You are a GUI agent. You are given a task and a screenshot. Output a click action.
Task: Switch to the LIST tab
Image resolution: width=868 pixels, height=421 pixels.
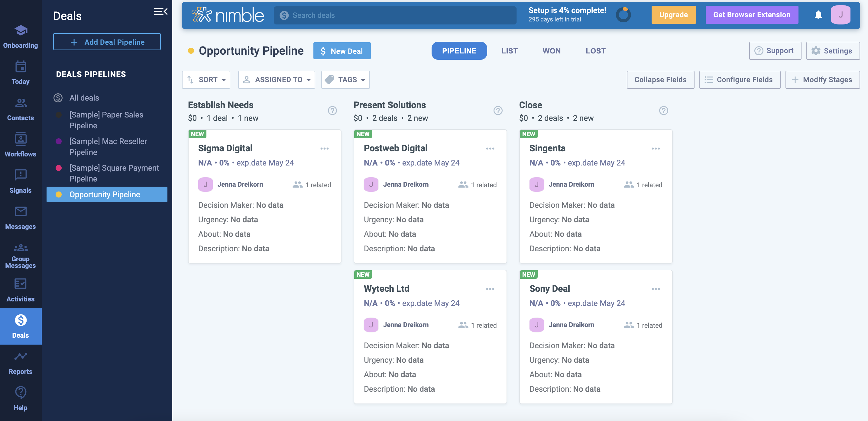(509, 51)
